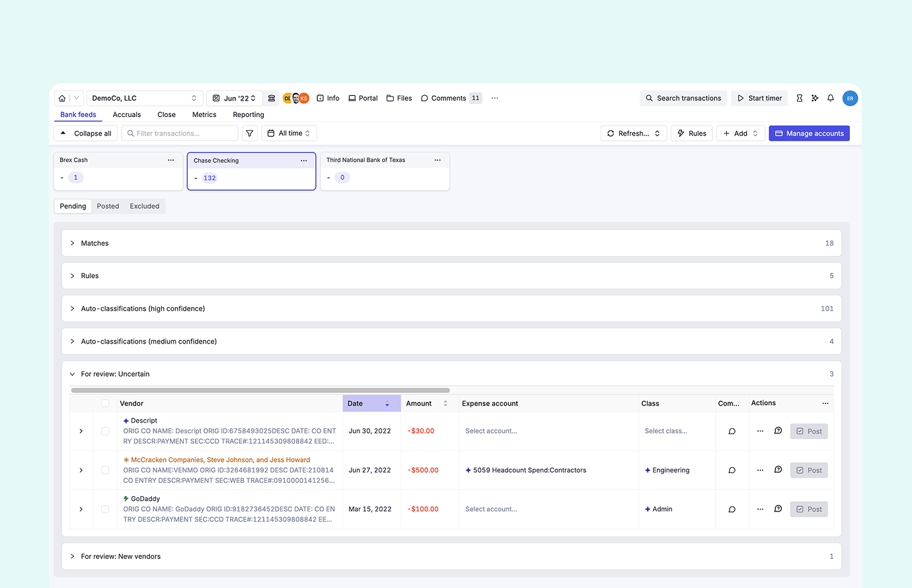912x588 pixels.
Task: Expand the Matches section
Action: (x=73, y=243)
